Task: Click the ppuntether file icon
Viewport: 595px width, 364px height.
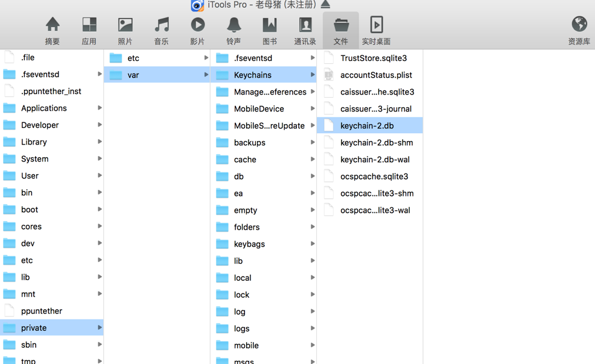Action: [10, 310]
